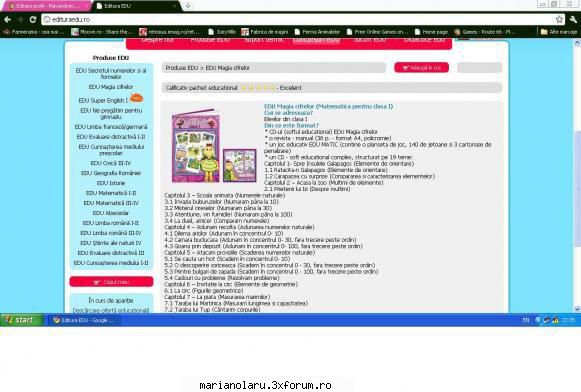Open EDU Super English I product

(103, 100)
